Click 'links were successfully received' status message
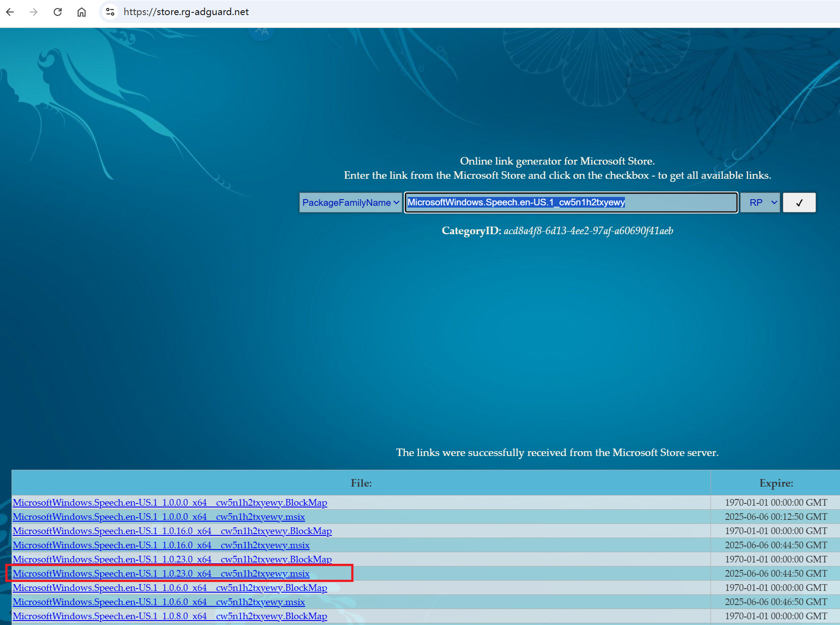 pos(557,452)
